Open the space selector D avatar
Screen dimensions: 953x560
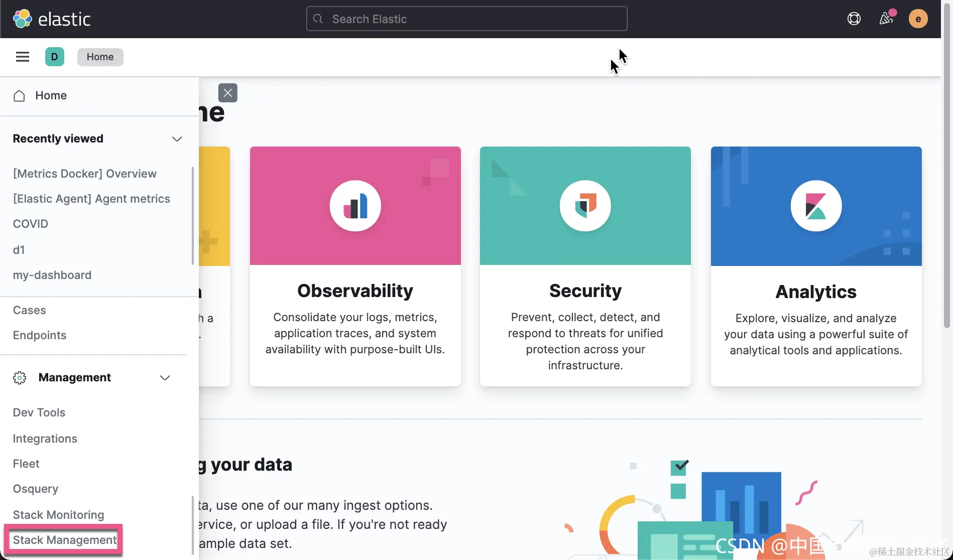(55, 57)
